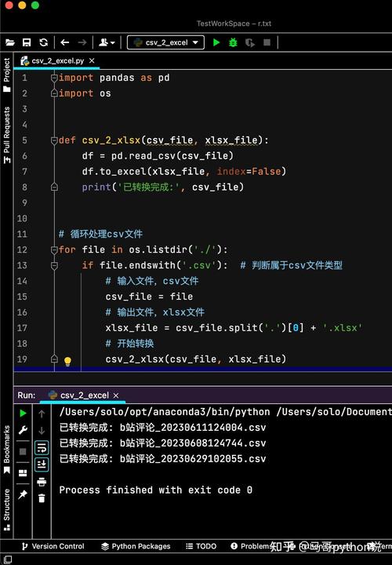Navigate back with the left arrow

(x=65, y=42)
